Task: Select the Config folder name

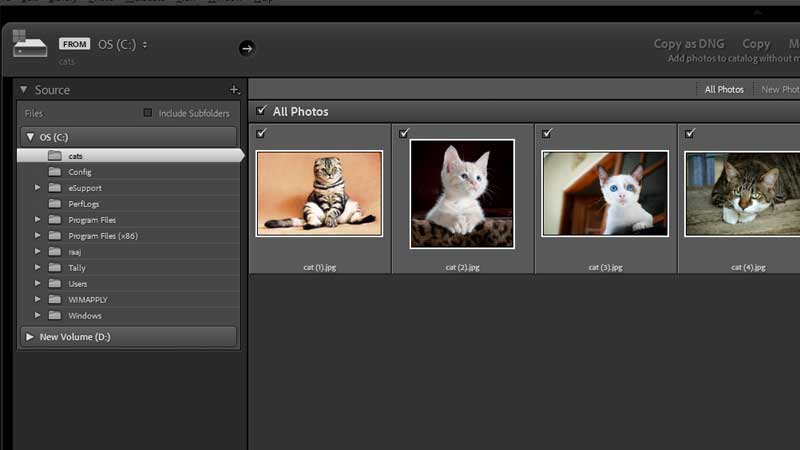Action: 80,172
